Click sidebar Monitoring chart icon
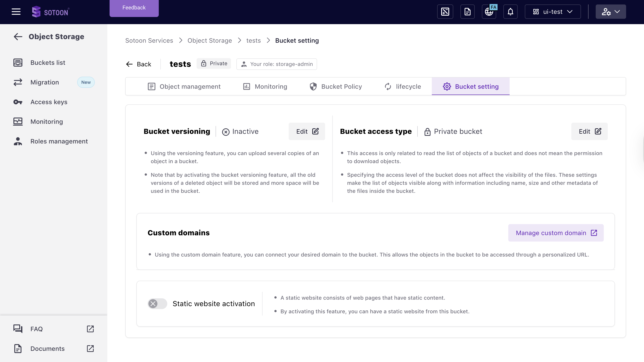Image resolution: width=644 pixels, height=362 pixels. click(x=18, y=122)
